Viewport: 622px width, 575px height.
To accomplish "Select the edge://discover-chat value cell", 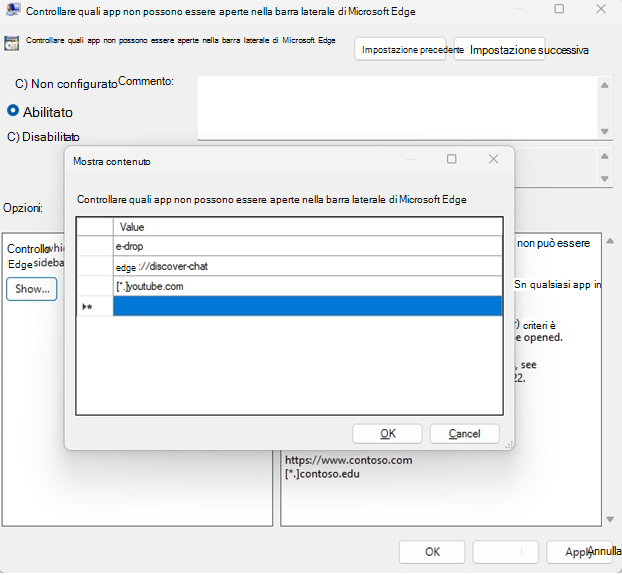I will click(x=308, y=266).
